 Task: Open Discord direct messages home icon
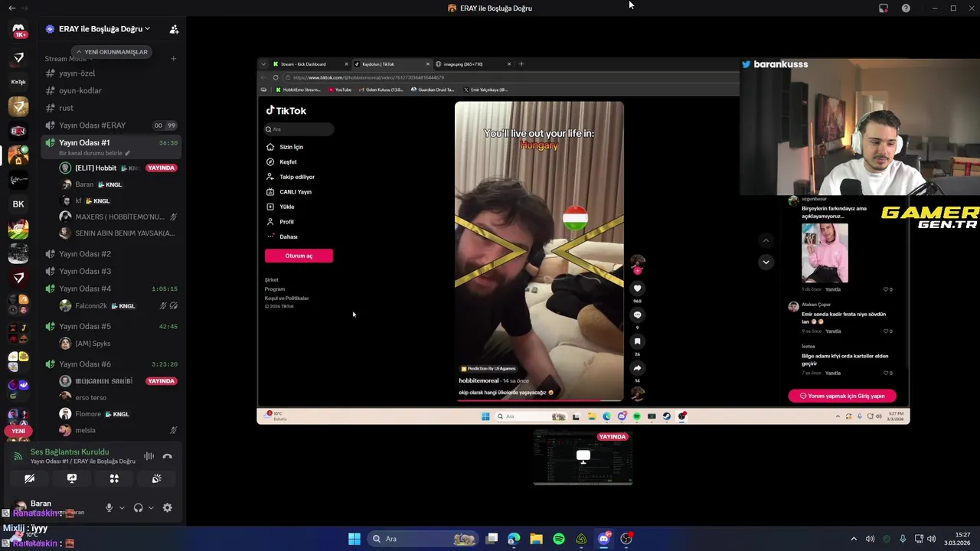coord(18,31)
